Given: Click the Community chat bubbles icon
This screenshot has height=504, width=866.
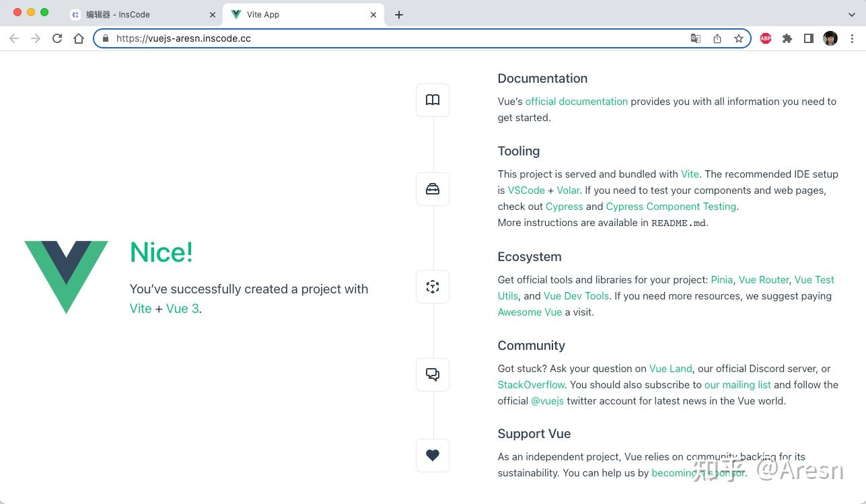Looking at the screenshot, I should 433,375.
